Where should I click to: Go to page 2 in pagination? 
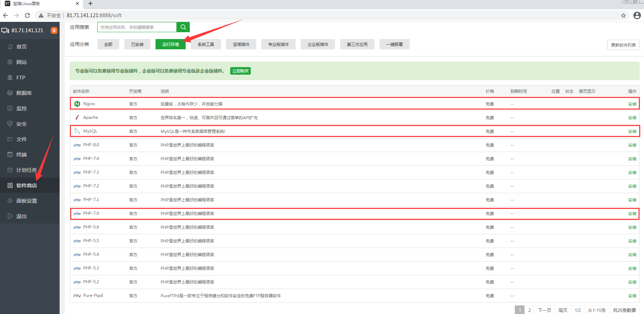coord(530,310)
